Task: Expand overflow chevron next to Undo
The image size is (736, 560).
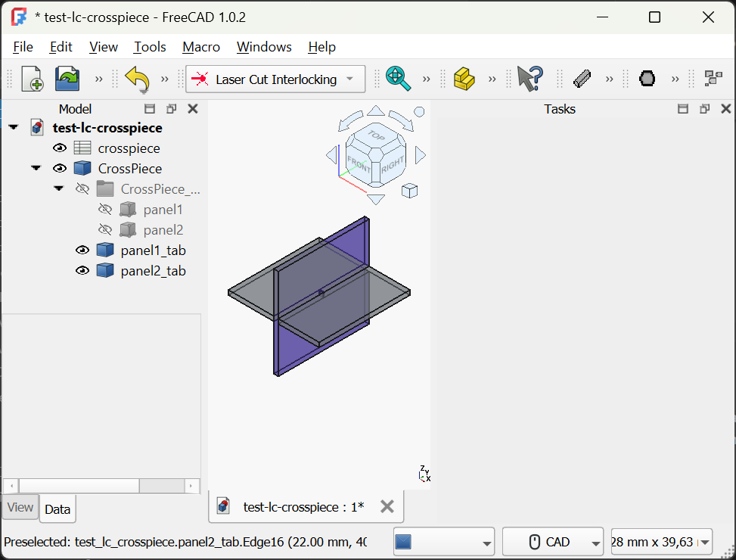Action: coord(164,79)
